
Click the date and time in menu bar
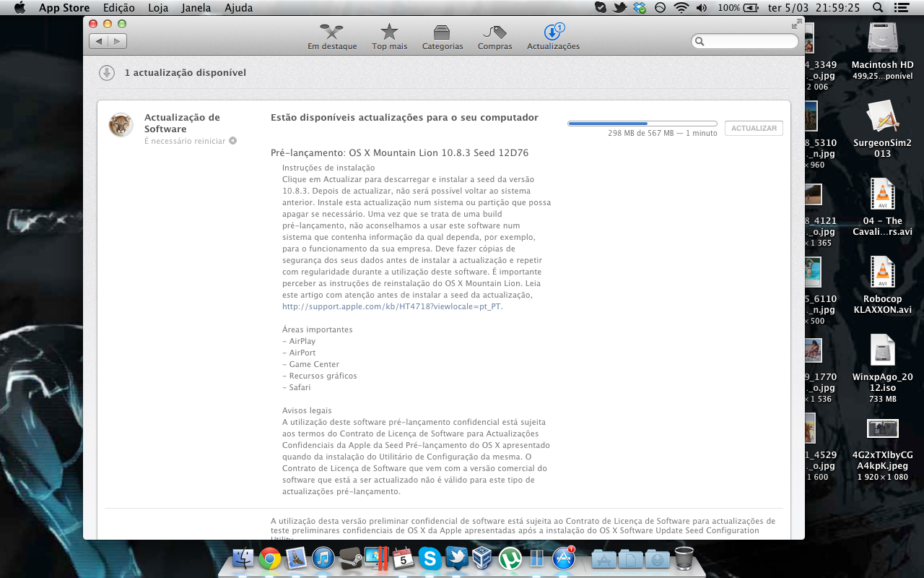tap(814, 8)
